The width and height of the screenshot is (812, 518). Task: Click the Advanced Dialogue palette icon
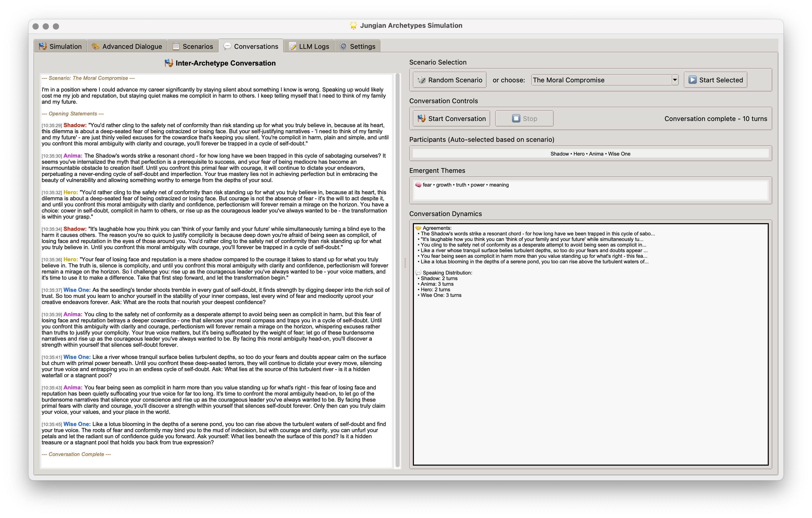[96, 46]
